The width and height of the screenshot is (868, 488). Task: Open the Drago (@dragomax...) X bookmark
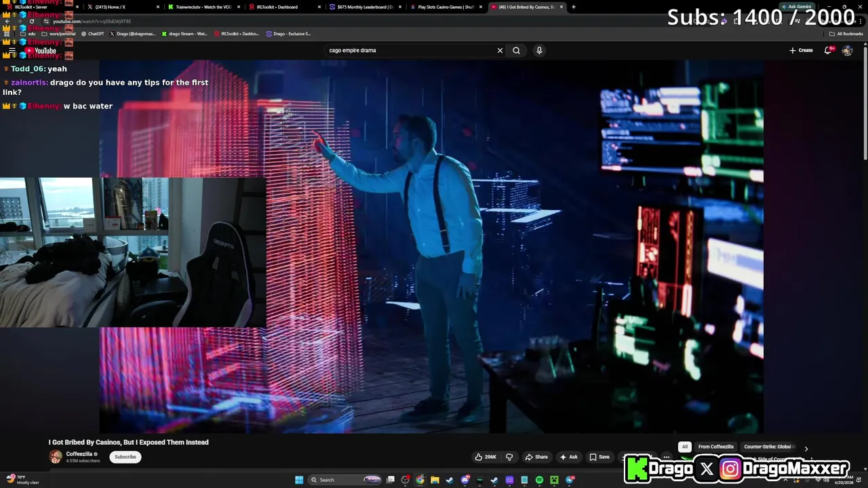132,33
